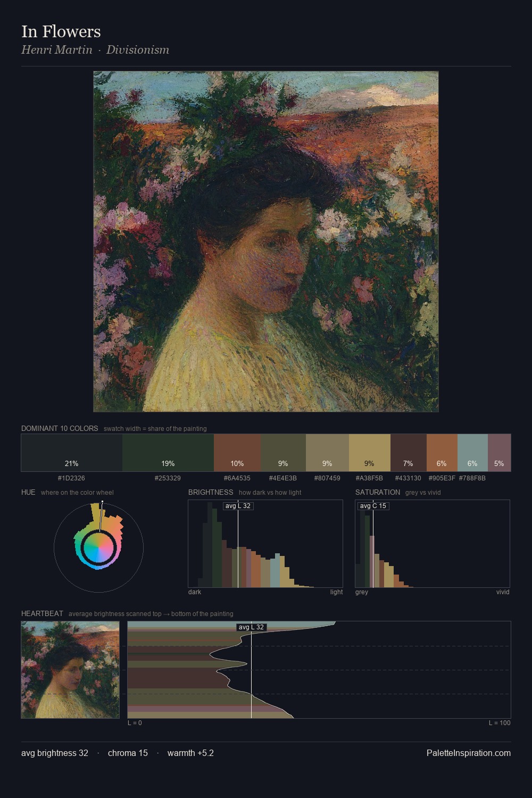532x798 pixels.
Task: Click the 'L = 100' axis label
Action: pos(500,723)
